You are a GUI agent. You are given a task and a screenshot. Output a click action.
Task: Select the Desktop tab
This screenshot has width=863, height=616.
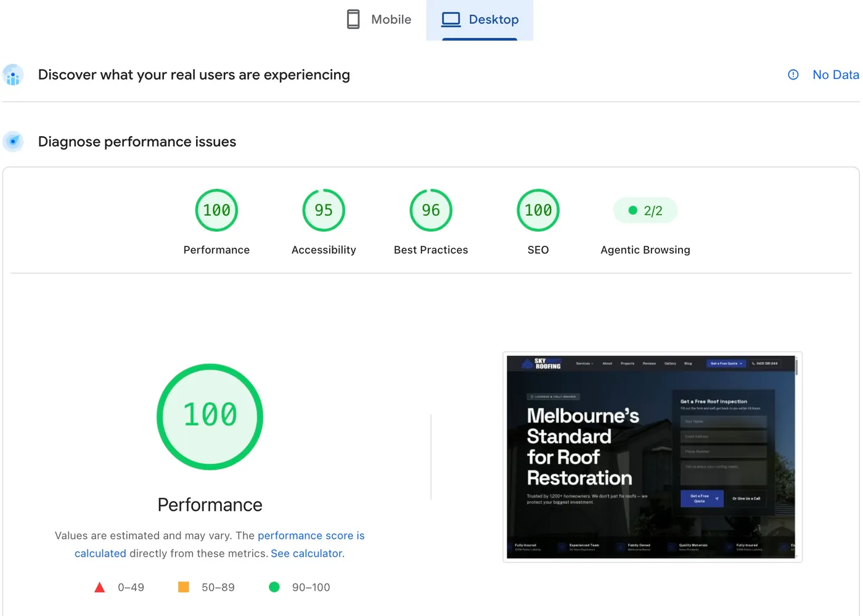pos(480,20)
